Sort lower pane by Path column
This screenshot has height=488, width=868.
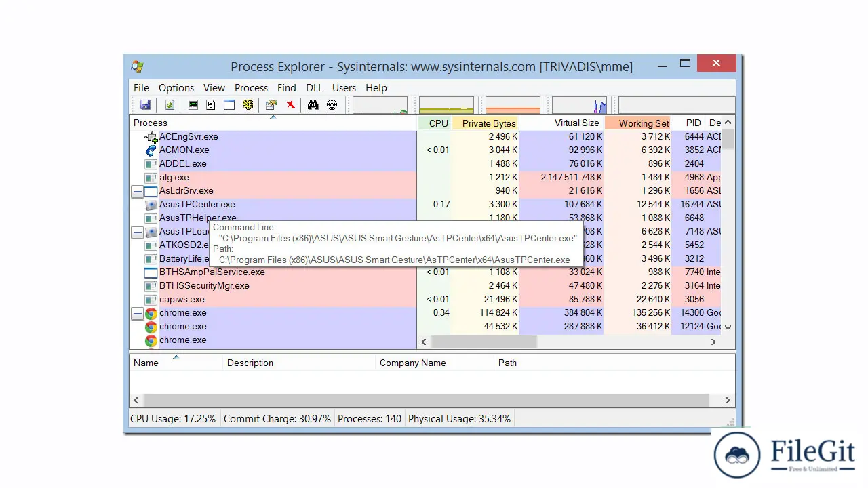pos(614,363)
